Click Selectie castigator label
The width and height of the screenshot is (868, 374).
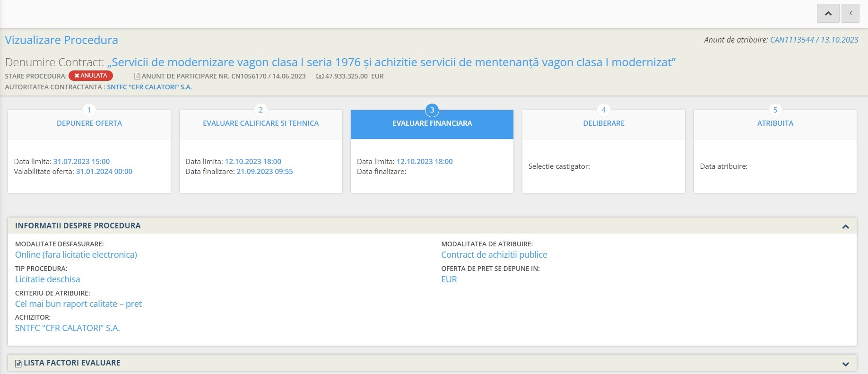(x=559, y=166)
